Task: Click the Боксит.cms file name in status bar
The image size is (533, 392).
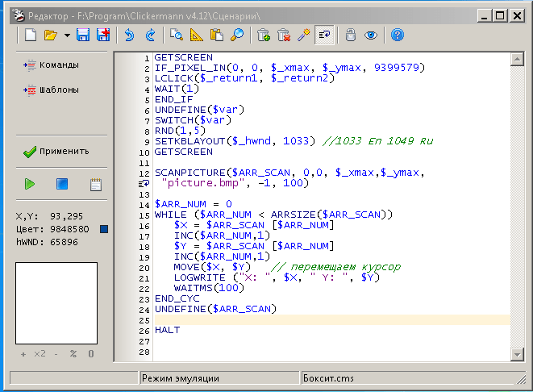Action: tap(328, 378)
